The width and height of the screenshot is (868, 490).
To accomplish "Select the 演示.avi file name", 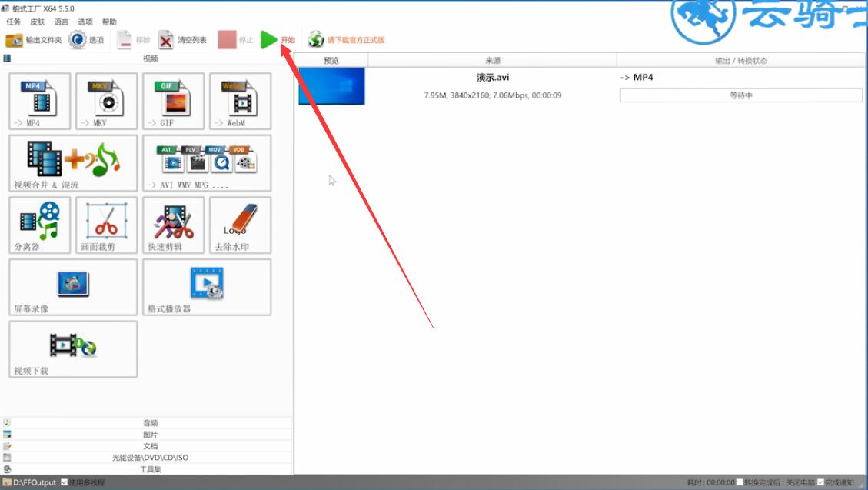I will point(493,78).
